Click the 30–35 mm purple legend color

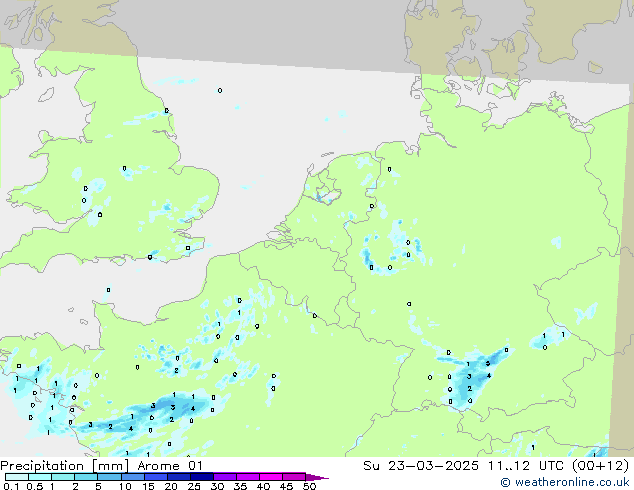(225, 477)
